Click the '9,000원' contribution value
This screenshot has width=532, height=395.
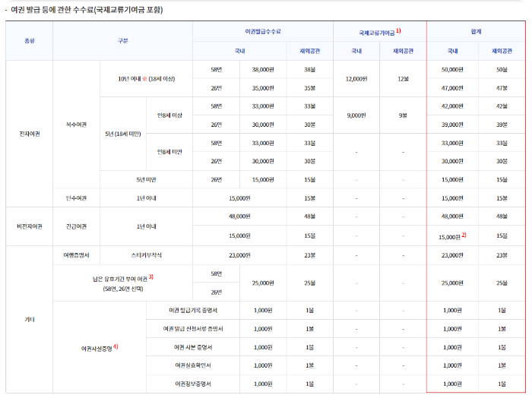(356, 115)
